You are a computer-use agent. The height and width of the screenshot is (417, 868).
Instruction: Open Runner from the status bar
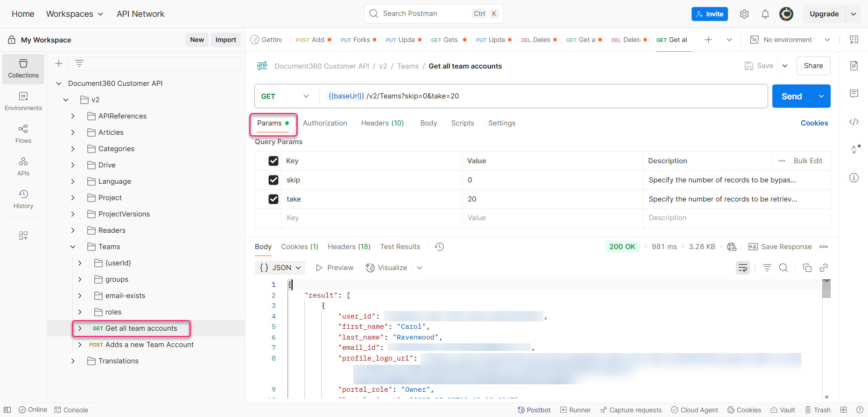[575, 410]
